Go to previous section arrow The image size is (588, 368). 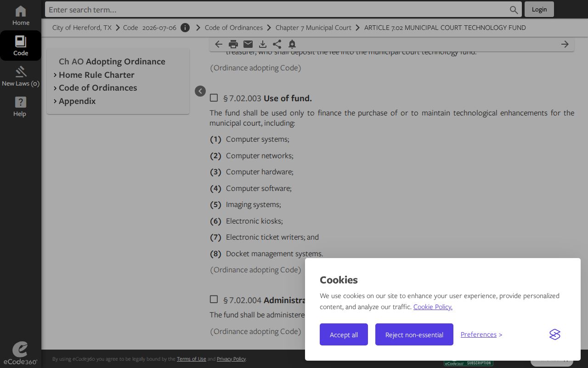pos(219,44)
